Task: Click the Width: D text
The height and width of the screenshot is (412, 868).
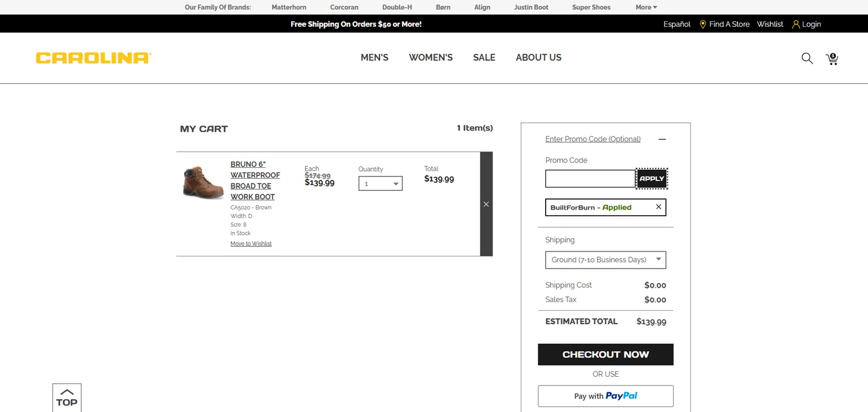Action: click(241, 216)
